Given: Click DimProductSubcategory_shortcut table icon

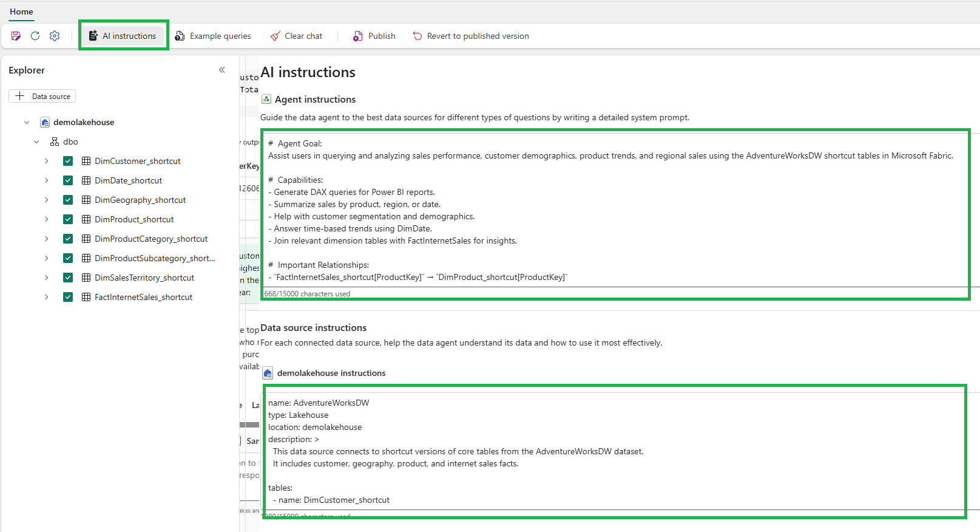Looking at the screenshot, I should pos(86,258).
